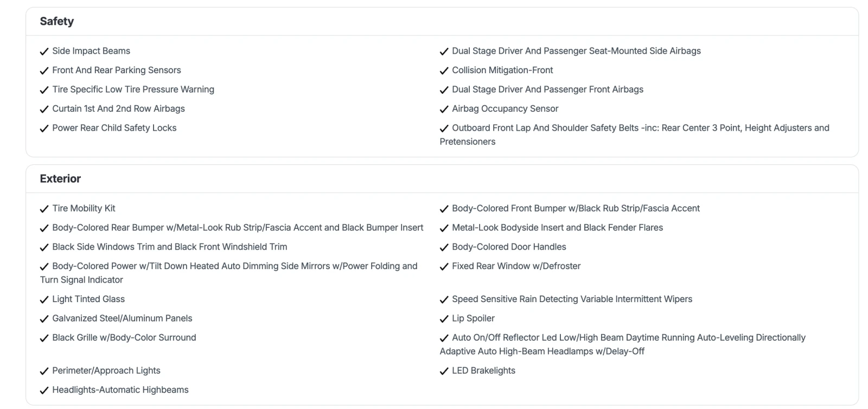The image size is (868, 409).
Task: Click the checkmark beside Power Rear Child Safety Locks
Action: pyautogui.click(x=44, y=129)
